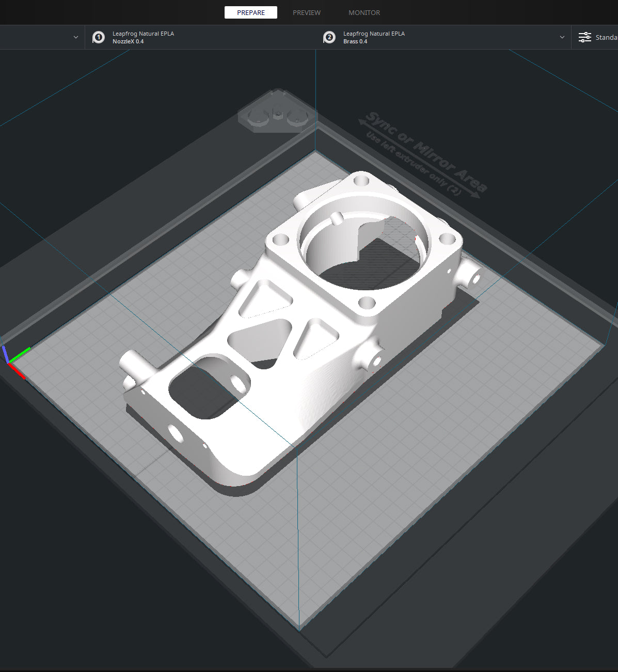Open print settings via sliders icon

tap(584, 37)
